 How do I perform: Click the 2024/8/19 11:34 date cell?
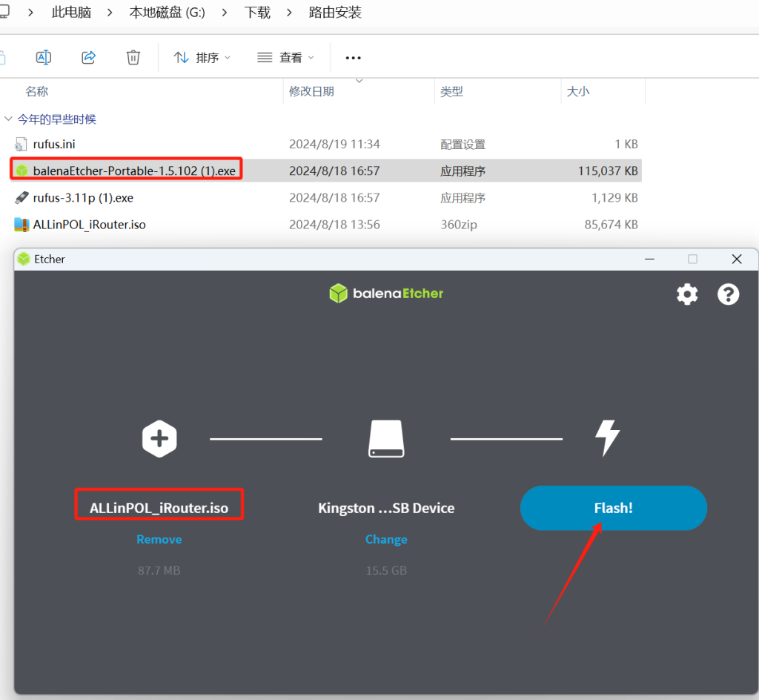(334, 145)
